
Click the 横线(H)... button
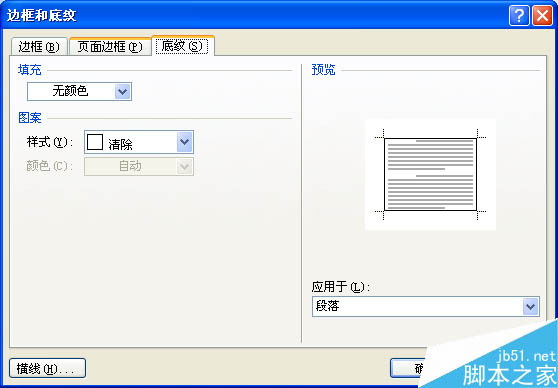(x=47, y=368)
